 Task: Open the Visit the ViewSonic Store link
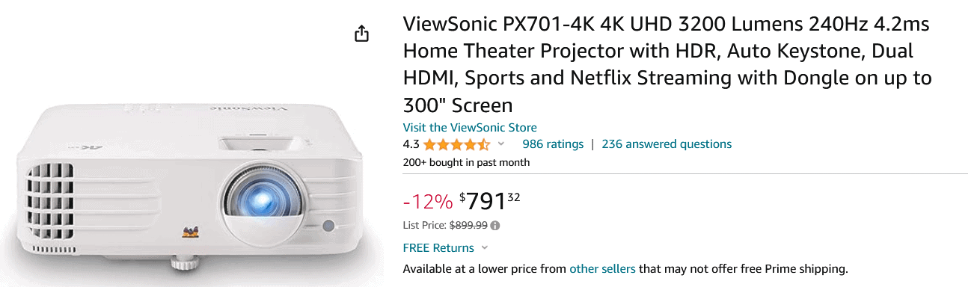click(470, 127)
